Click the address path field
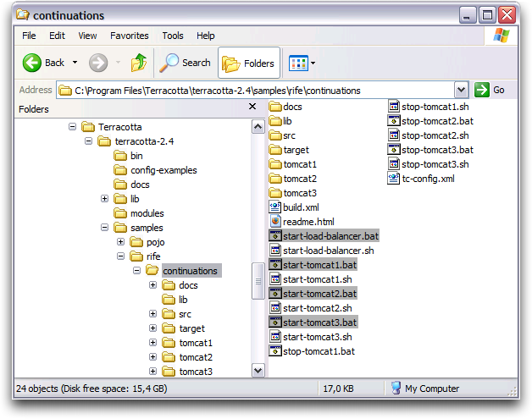Image resolution: width=532 pixels, height=419 pixels. click(255, 91)
